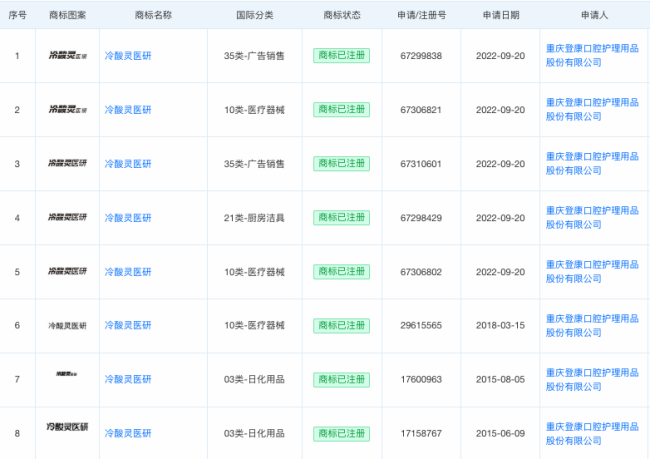This screenshot has height=459, width=650.
Task: Open trademark name link in row 4
Action: (128, 218)
